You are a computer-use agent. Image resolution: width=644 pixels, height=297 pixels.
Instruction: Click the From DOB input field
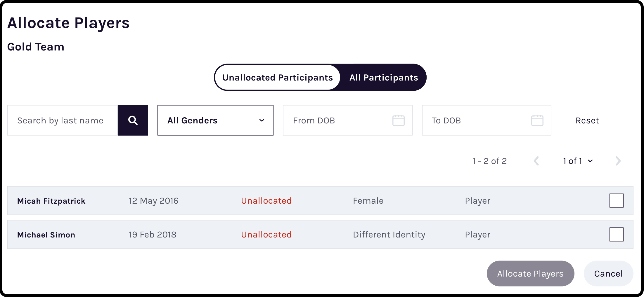coord(336,120)
